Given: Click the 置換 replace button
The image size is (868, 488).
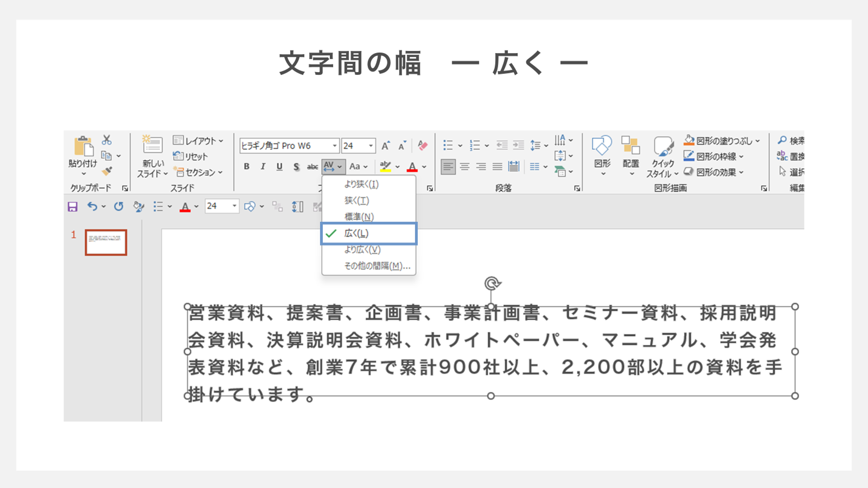Looking at the screenshot, I should click(791, 156).
